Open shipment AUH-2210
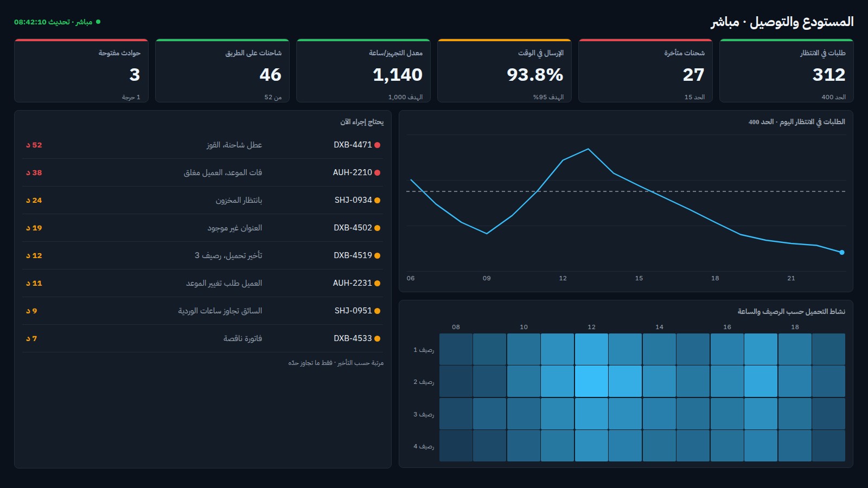Viewport: 868px width, 488px height. [353, 172]
